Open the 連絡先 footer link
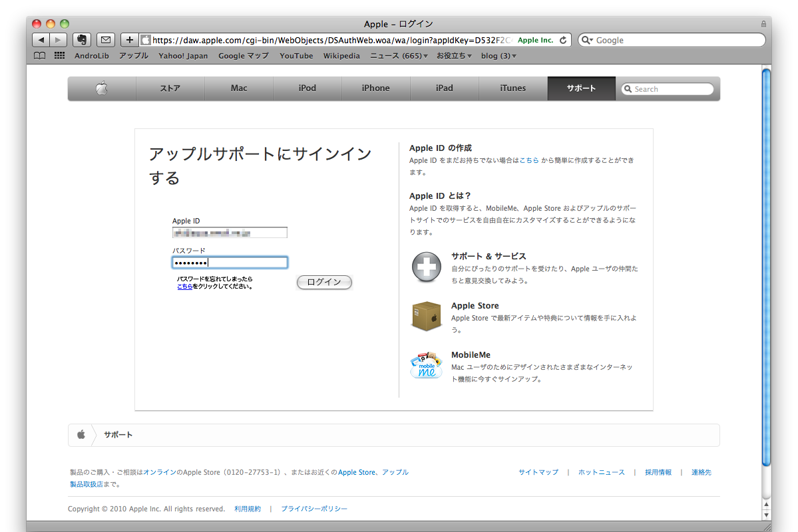This screenshot has width=798, height=532. [x=701, y=472]
